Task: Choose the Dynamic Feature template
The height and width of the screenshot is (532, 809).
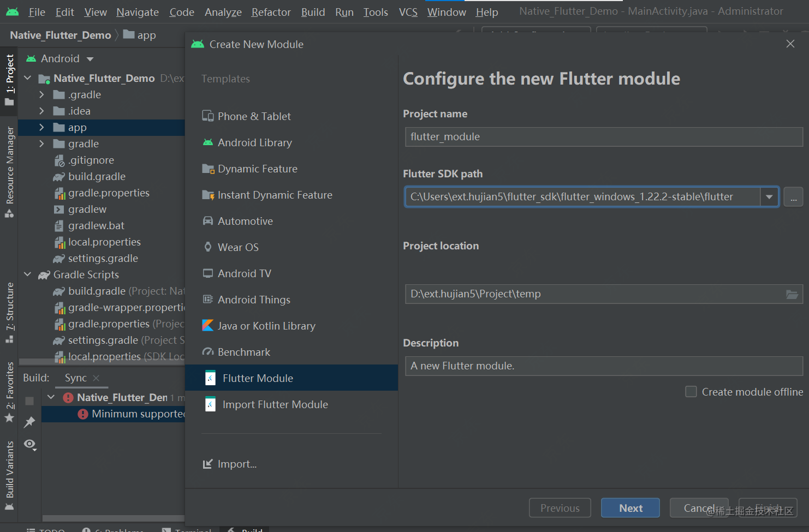Action: [249, 169]
